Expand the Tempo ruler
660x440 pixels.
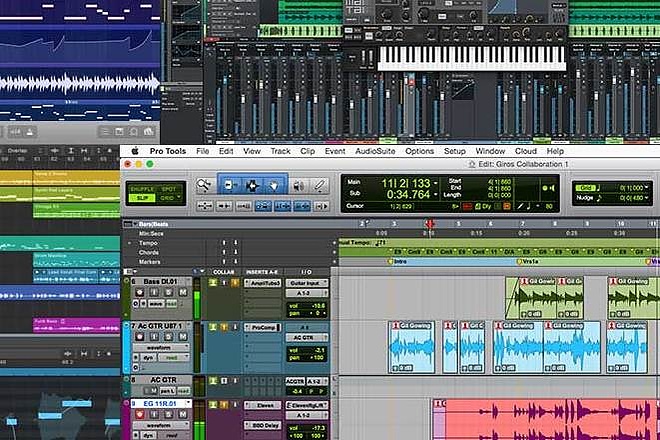tap(130, 243)
